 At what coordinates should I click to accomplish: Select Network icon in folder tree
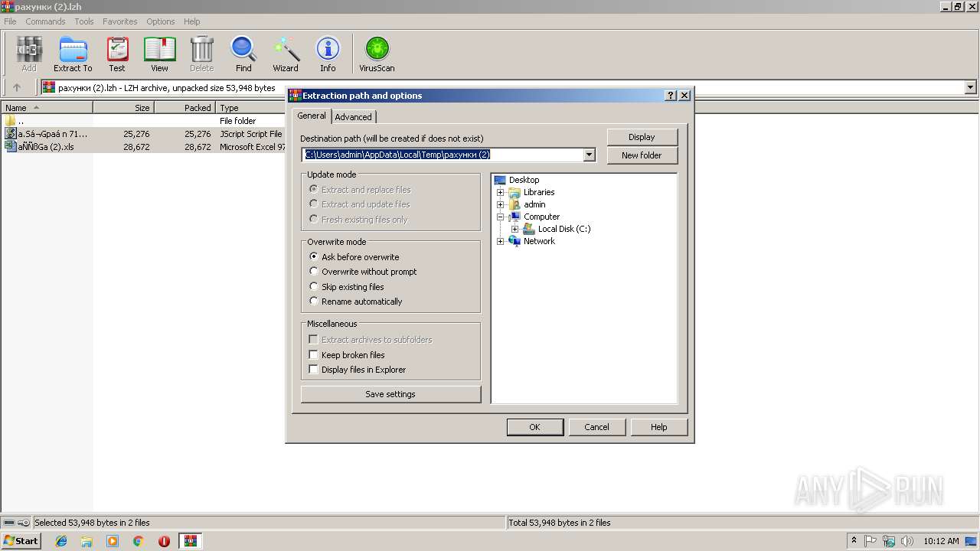point(514,241)
